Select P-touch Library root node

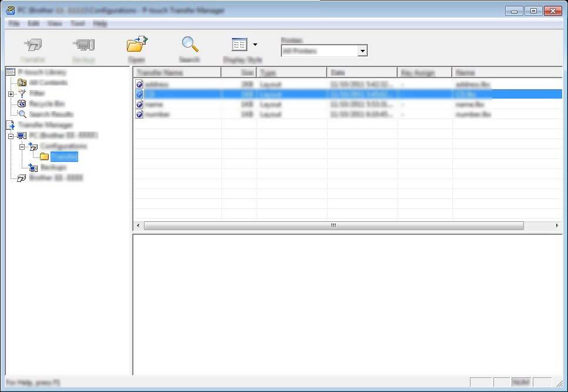[x=42, y=72]
